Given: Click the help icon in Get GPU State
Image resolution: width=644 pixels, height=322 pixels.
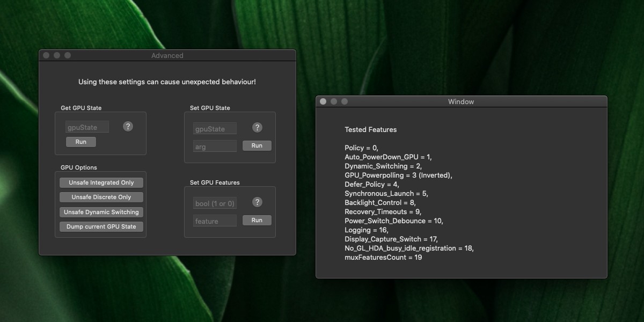Looking at the screenshot, I should (x=128, y=127).
